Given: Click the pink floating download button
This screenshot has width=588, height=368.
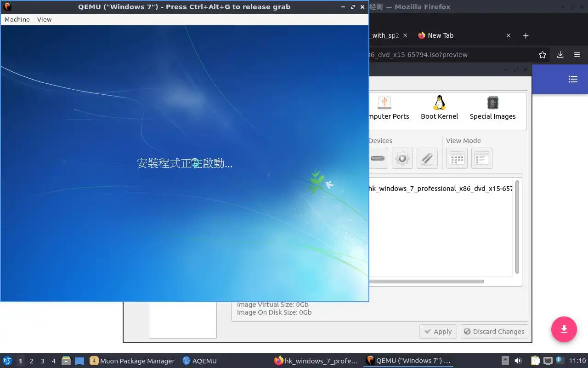Looking at the screenshot, I should [x=564, y=329].
